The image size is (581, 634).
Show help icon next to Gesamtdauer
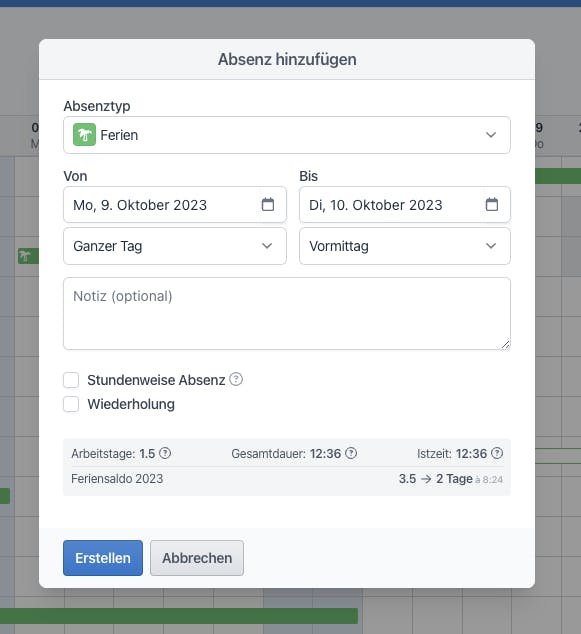click(x=351, y=453)
